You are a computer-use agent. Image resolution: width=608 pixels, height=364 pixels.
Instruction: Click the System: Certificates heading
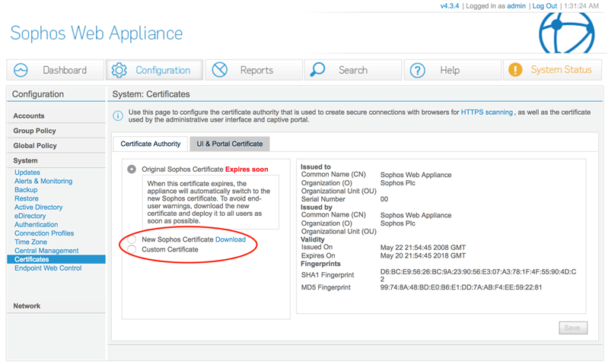(x=151, y=94)
